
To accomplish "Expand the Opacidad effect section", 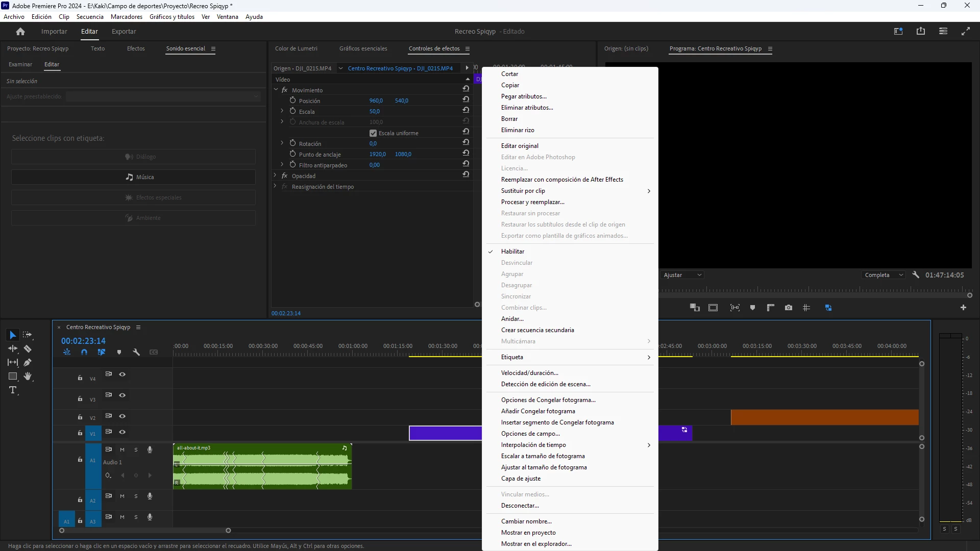I will [x=275, y=176].
